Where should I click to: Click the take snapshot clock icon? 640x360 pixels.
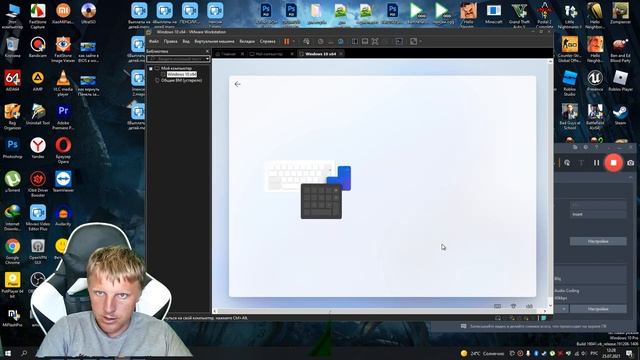click(320, 41)
